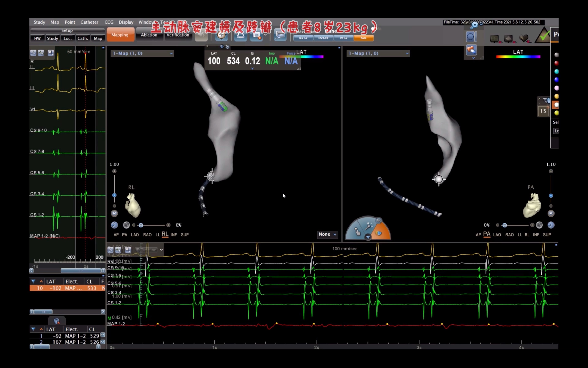Image resolution: width=588 pixels, height=368 pixels.
Task: Open the Catheter menu
Action: 89,22
